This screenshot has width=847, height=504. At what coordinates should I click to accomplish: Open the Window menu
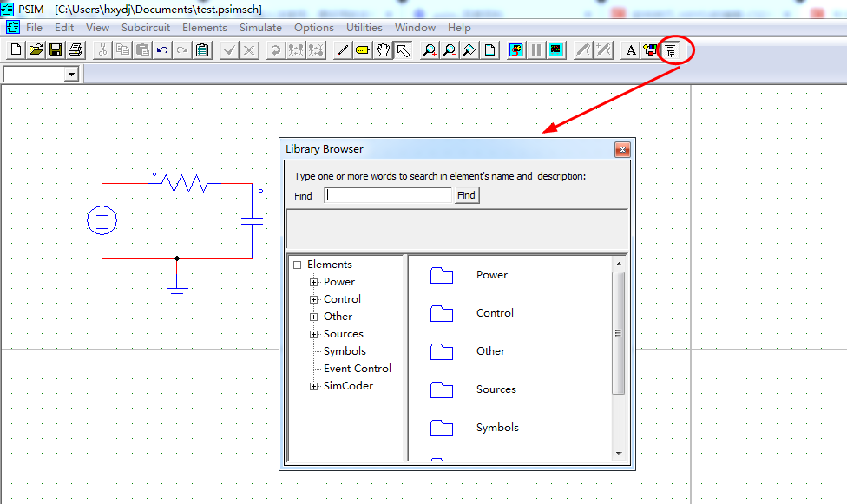(x=415, y=28)
